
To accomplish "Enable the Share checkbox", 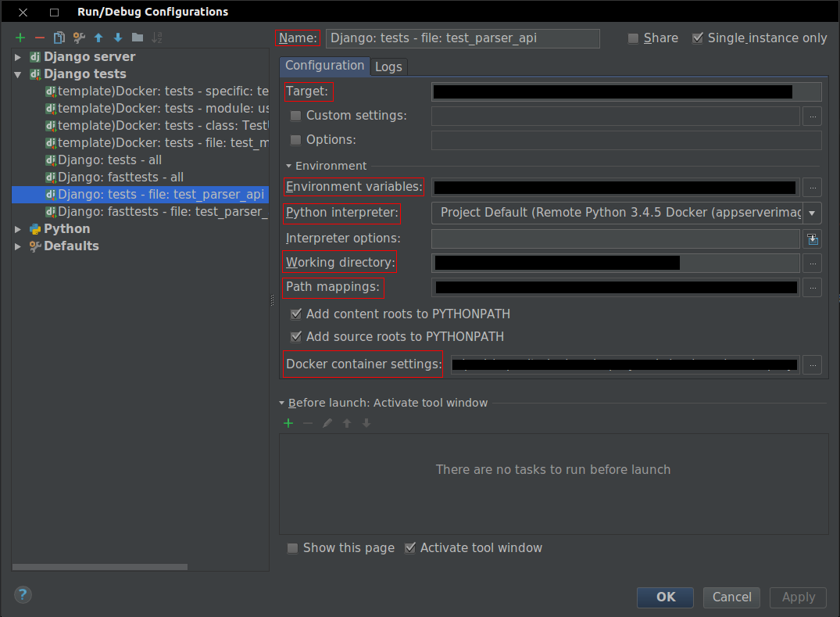I will (x=633, y=38).
